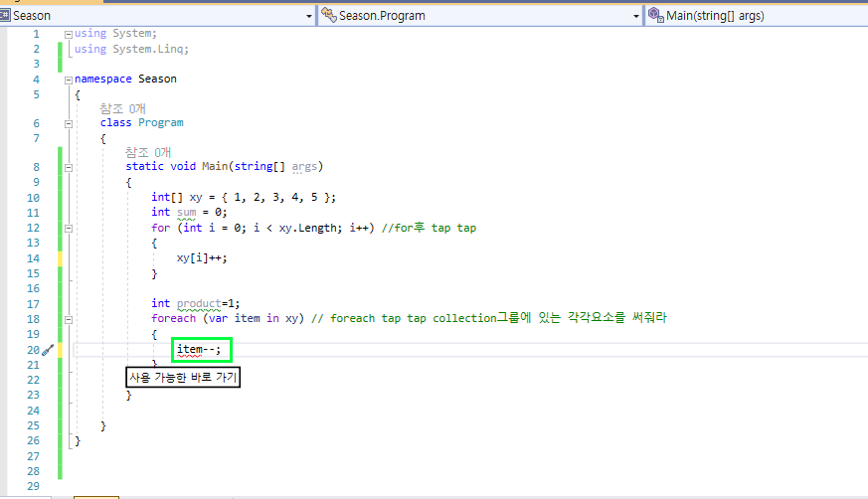Viewport: 868px width, 499px height.
Task: Click the foreach keyword on line 18
Action: click(x=173, y=318)
